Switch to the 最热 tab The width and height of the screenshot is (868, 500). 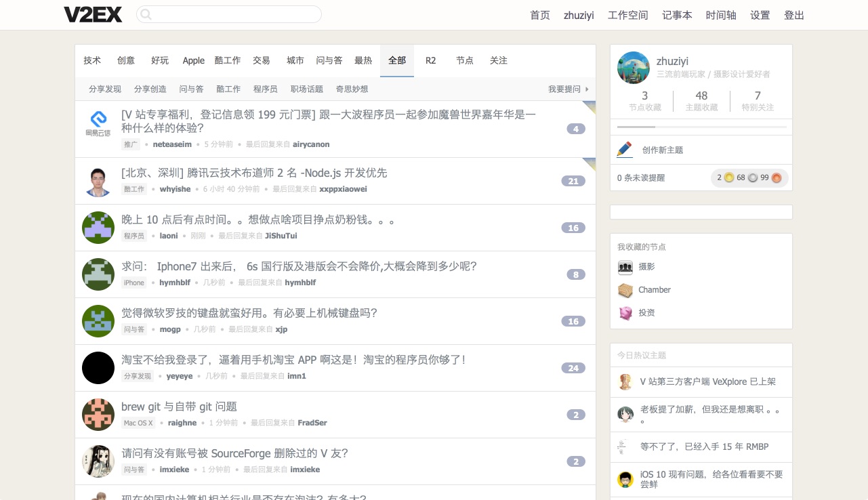(363, 60)
